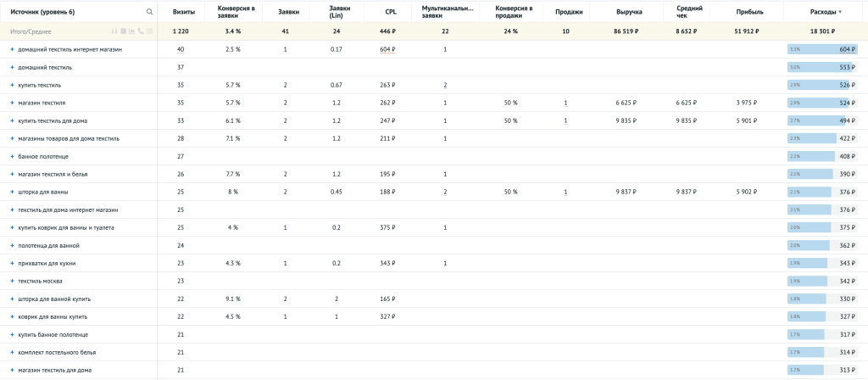Click the search icon in the Источник column
The height and width of the screenshot is (380, 868).
click(x=150, y=12)
